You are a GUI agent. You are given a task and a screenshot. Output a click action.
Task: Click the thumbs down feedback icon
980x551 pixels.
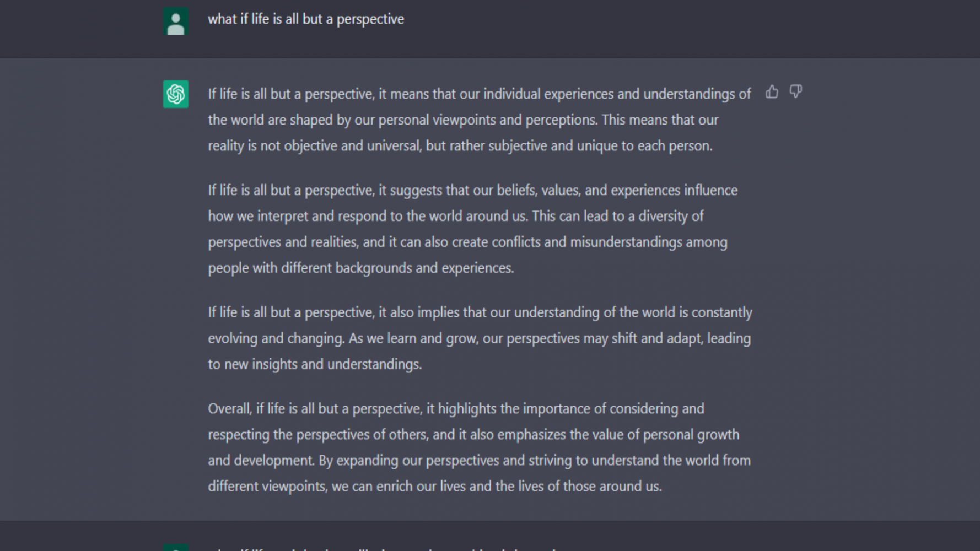click(x=795, y=91)
